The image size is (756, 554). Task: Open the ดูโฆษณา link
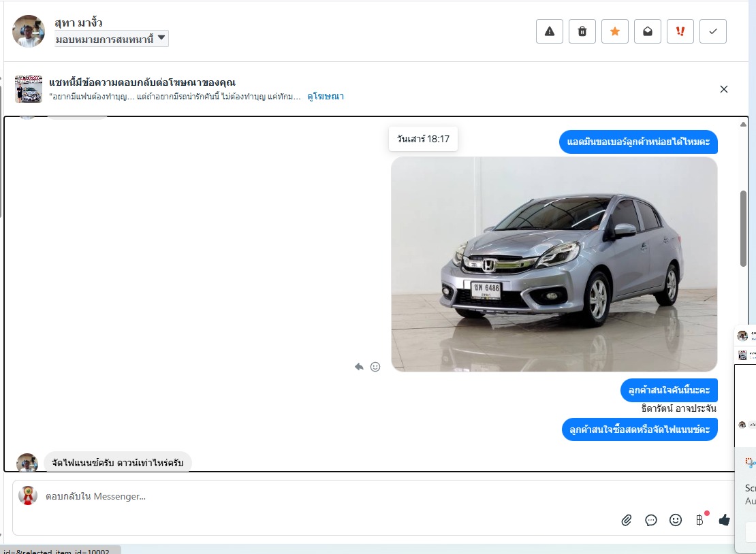pyautogui.click(x=326, y=97)
